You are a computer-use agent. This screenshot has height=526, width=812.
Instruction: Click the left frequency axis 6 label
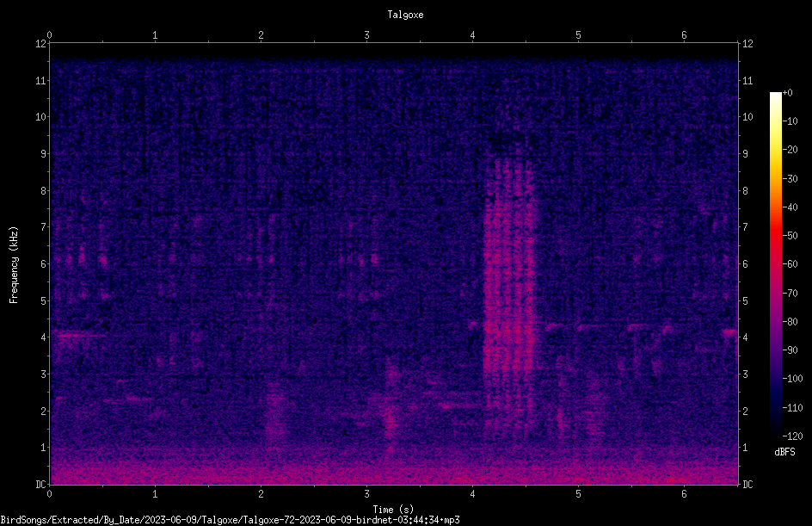click(44, 263)
